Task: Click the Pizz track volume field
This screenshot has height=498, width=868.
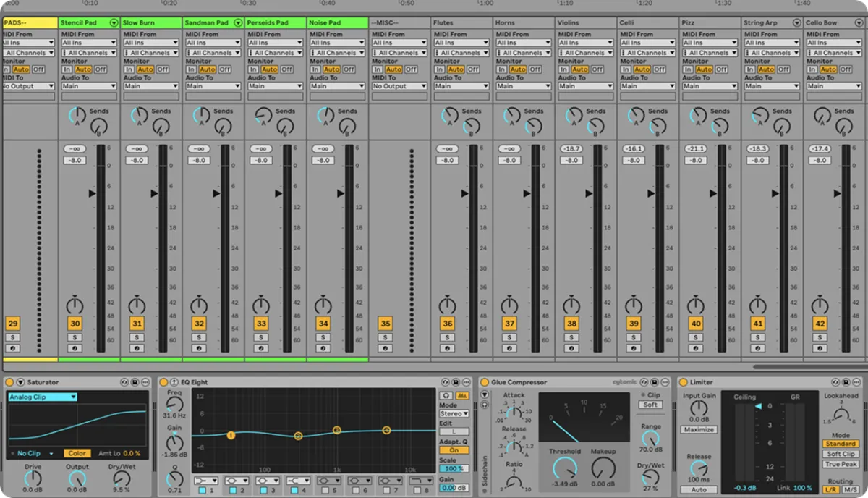Action: point(695,161)
